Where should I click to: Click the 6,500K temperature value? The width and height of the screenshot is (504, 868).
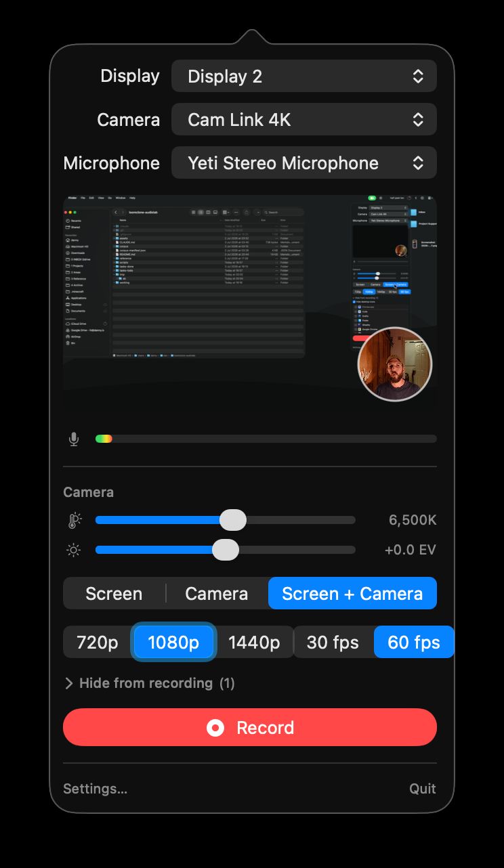point(413,520)
